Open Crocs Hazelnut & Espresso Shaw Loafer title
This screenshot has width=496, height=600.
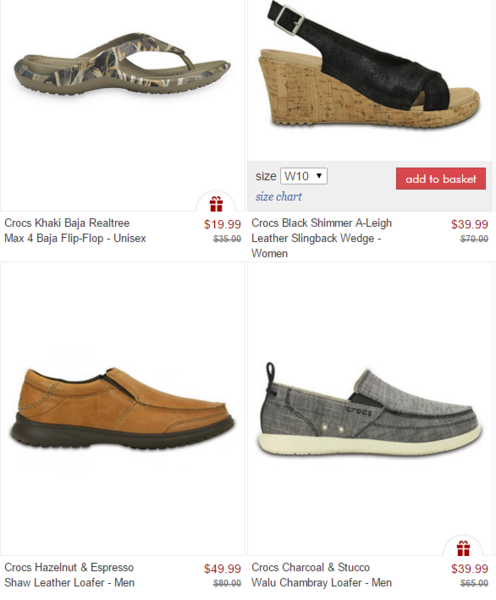(x=69, y=575)
